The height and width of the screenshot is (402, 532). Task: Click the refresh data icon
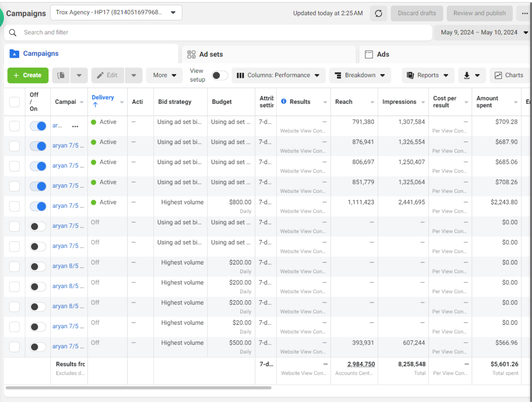(x=378, y=14)
